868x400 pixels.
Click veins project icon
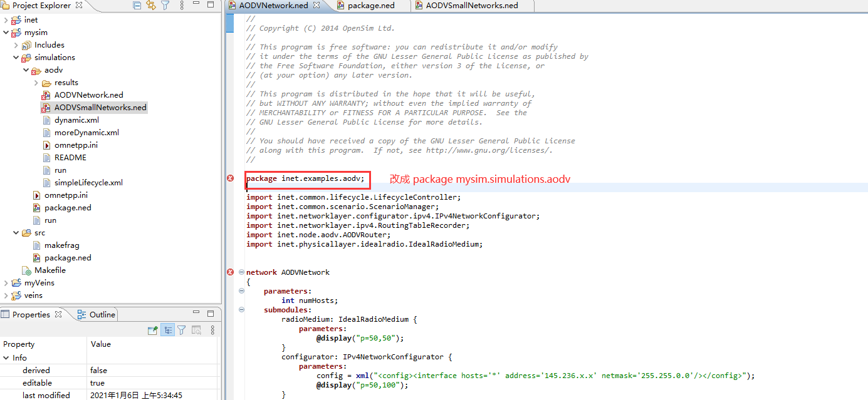[x=16, y=295]
